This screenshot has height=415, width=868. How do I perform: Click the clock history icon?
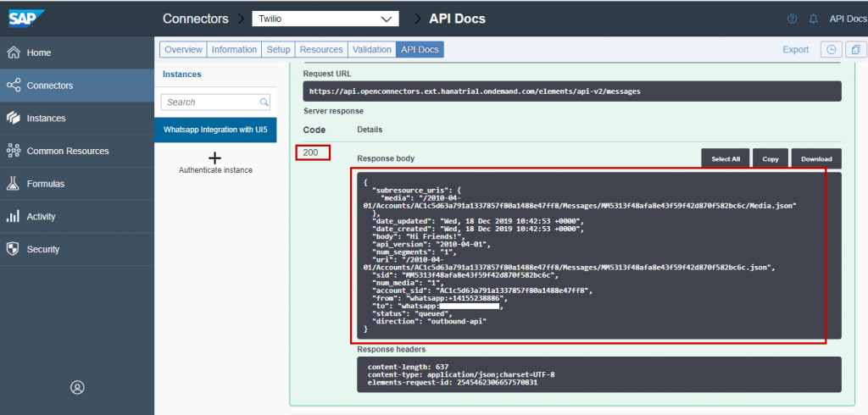point(831,49)
